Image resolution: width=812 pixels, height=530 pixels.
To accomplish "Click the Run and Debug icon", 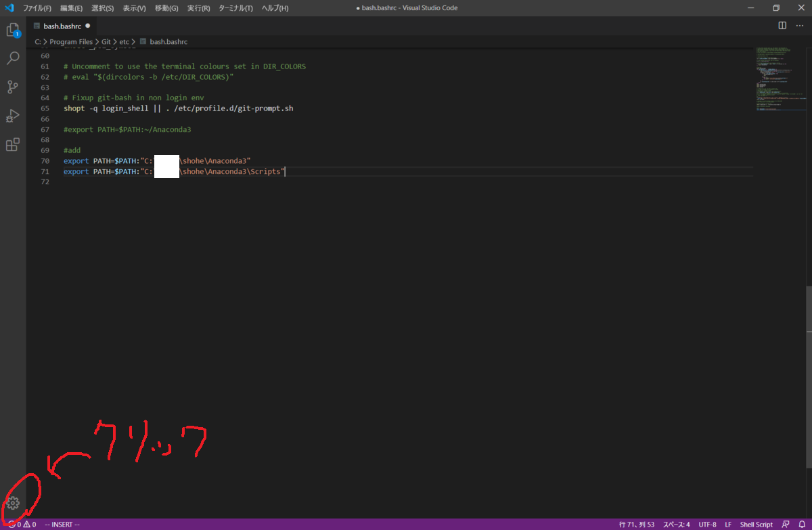I will pos(13,116).
